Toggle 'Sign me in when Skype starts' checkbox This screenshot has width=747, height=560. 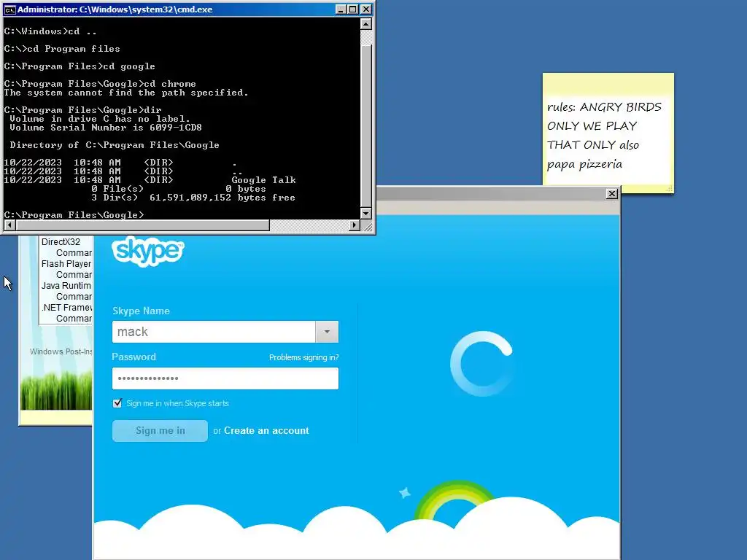click(117, 403)
